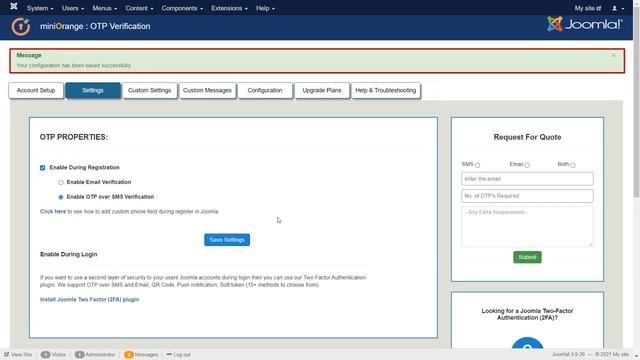Select the Settings tab

(93, 91)
